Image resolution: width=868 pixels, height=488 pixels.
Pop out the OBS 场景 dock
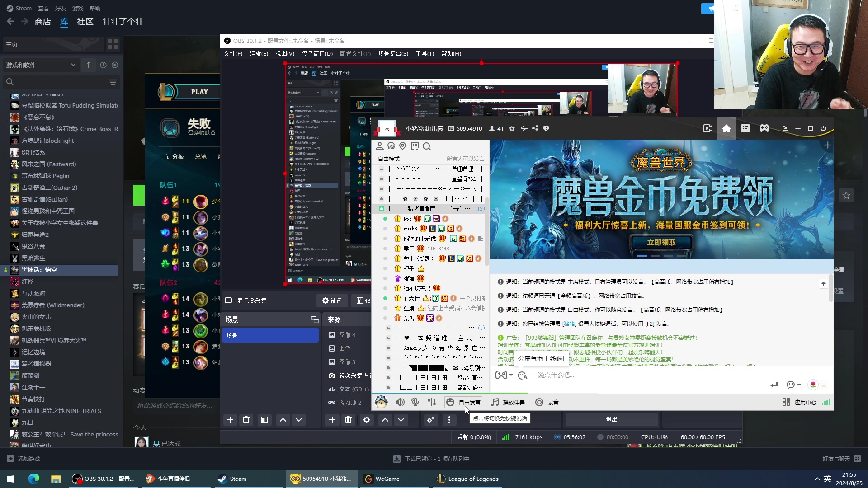[315, 319]
